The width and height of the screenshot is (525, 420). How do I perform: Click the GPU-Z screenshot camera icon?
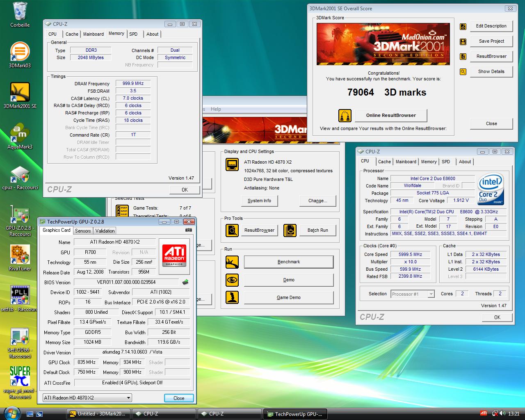pyautogui.click(x=189, y=230)
